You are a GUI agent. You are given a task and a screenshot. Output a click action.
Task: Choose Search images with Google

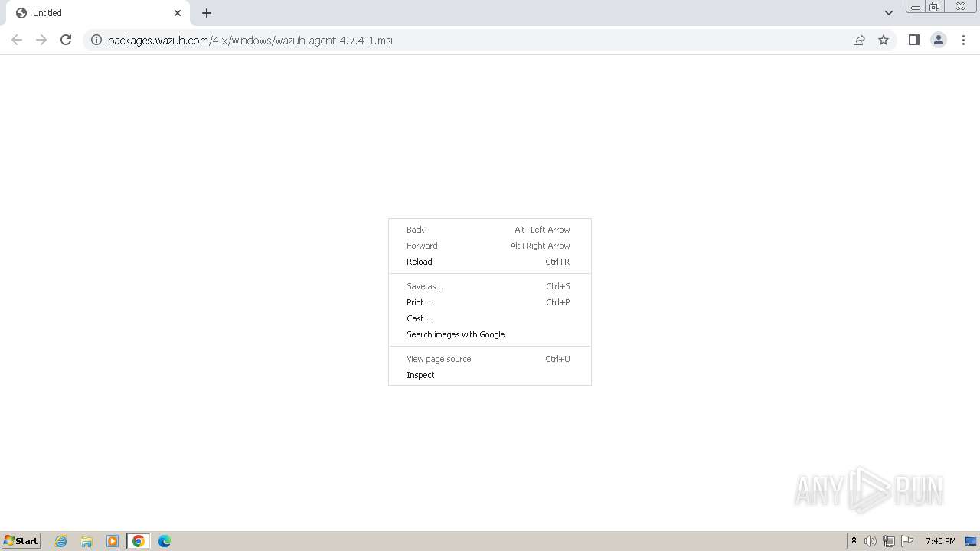click(x=490, y=334)
